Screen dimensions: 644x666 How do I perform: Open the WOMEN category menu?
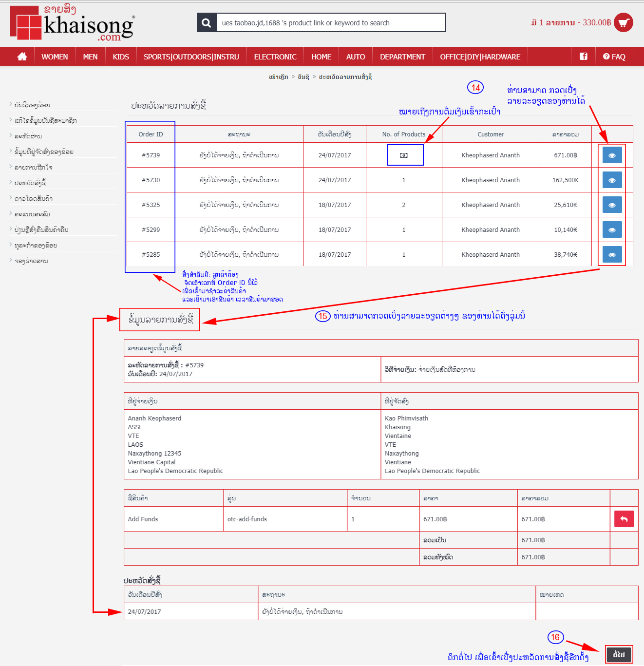[55, 57]
